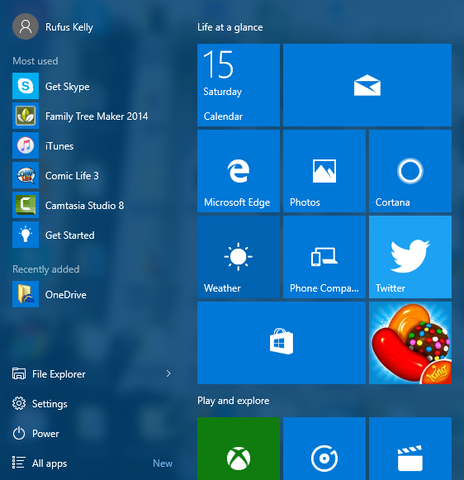
Task: Click the Recently added section label
Action: 46,269
